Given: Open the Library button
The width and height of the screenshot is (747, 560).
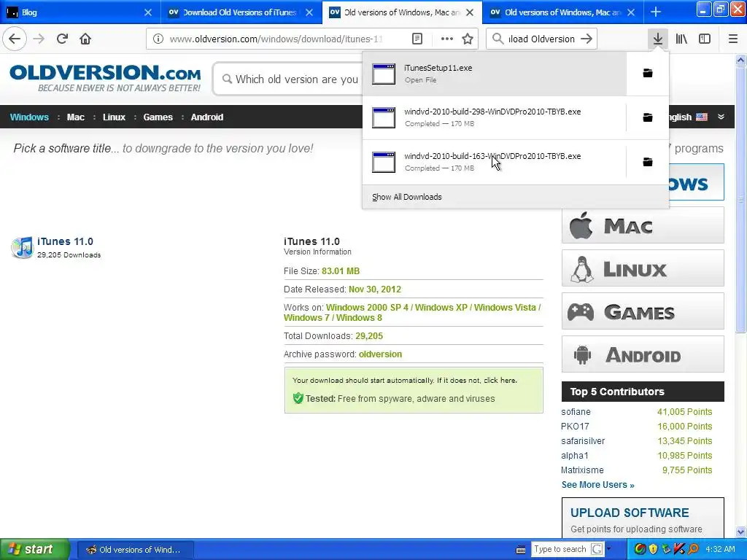Looking at the screenshot, I should pos(681,39).
